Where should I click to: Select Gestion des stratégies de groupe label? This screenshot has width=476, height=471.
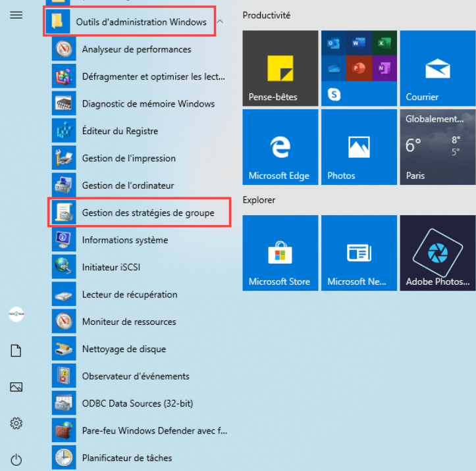[x=148, y=212]
